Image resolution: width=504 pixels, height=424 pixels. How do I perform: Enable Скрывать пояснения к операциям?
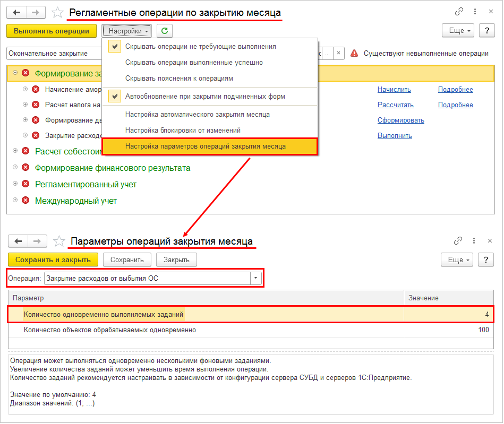click(x=210, y=79)
